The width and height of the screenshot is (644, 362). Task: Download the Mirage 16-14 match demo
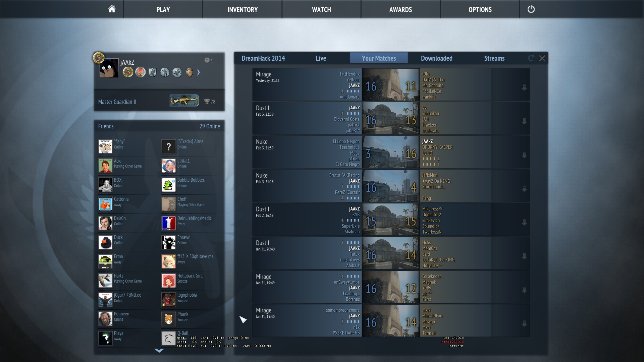[524, 324]
